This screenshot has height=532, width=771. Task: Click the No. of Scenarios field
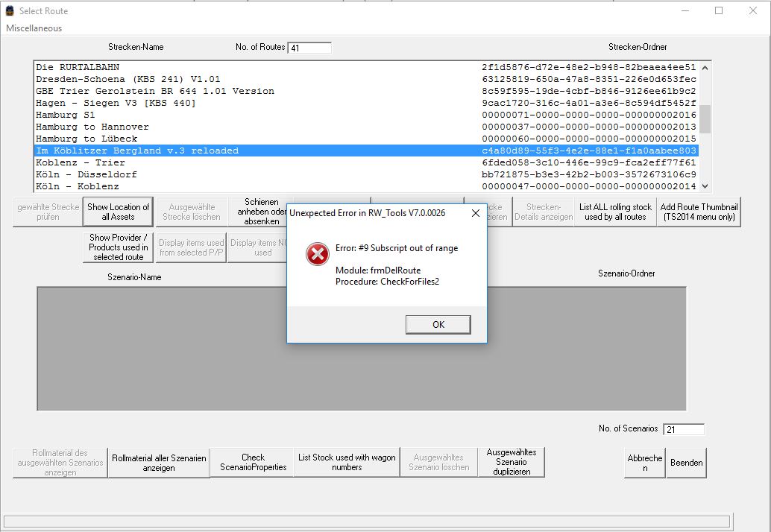click(x=684, y=429)
